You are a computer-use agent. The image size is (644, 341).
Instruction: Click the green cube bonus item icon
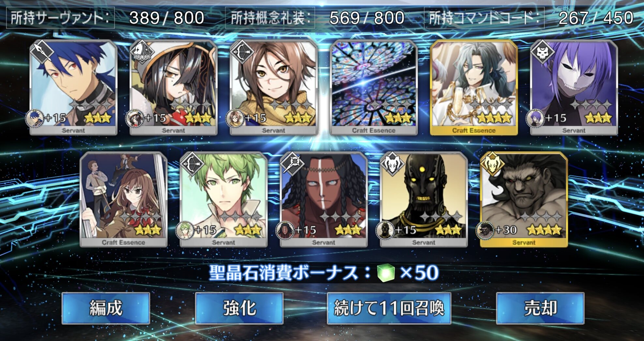tap(386, 273)
